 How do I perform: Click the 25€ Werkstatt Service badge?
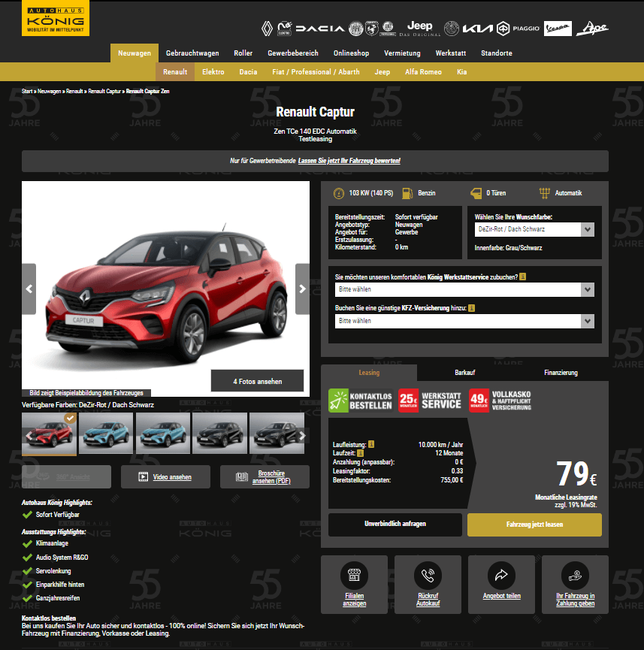click(430, 401)
